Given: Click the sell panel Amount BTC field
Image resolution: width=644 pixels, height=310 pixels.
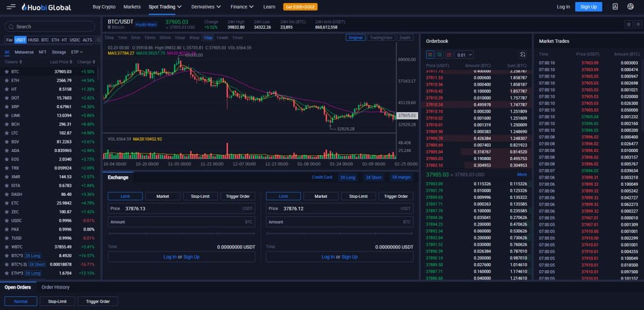Looking at the screenshot, I should tap(340, 222).
